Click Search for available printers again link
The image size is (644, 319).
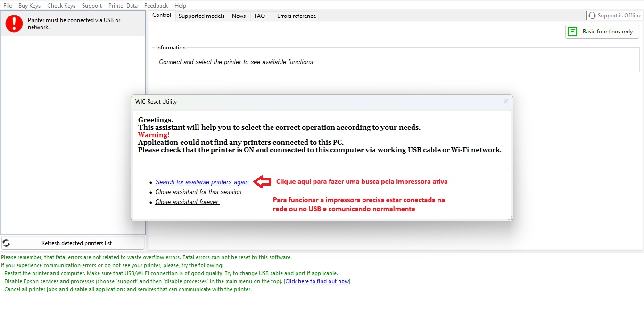(202, 182)
